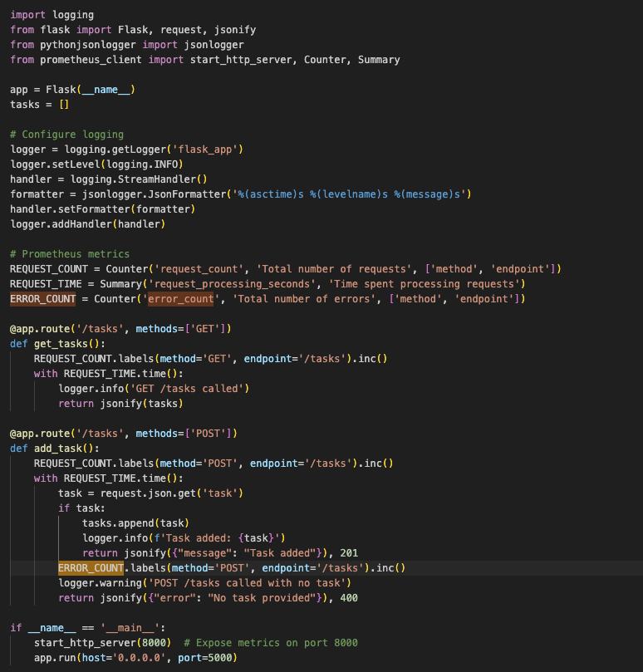Viewport: 643px width, 672px height.
Task: Click the 'app = Flask(__name__)' line
Action: tap(72, 90)
